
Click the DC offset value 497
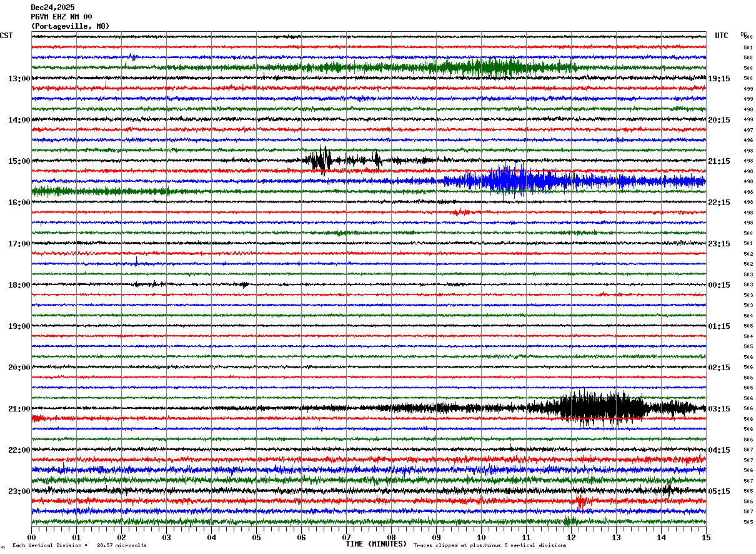click(x=748, y=130)
